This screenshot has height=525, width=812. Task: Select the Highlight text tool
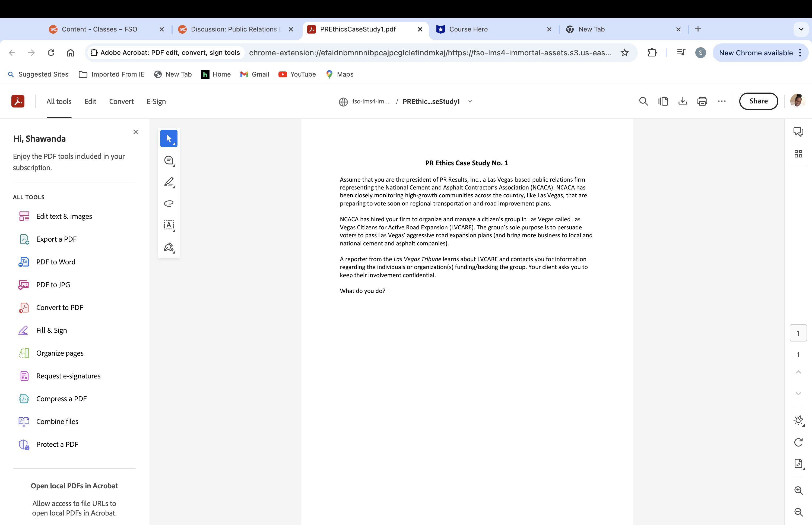click(169, 182)
